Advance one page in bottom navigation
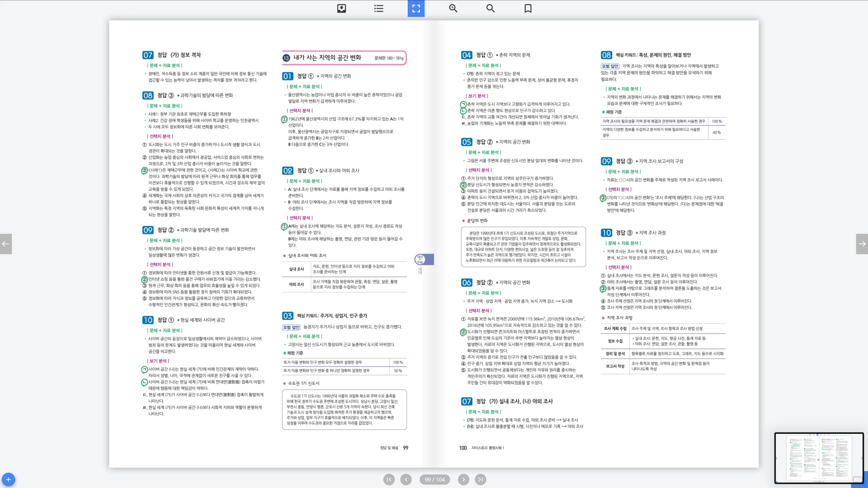 click(463, 479)
